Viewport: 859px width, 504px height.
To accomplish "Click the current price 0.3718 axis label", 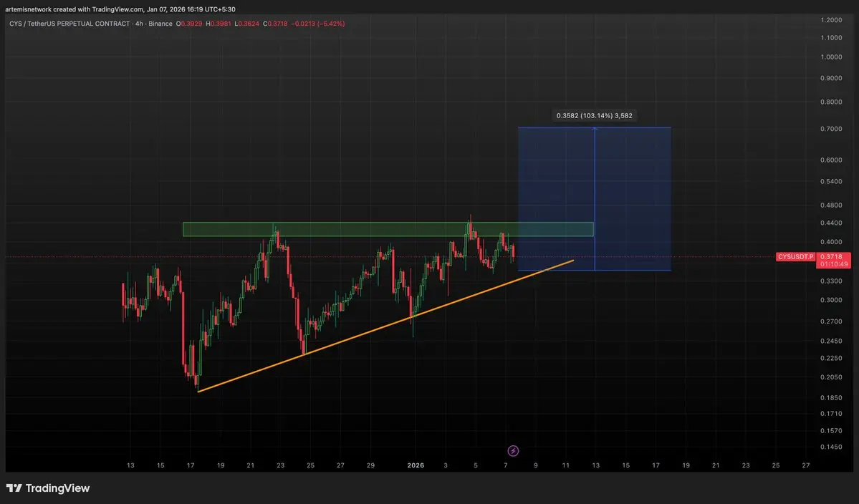I will click(x=831, y=256).
